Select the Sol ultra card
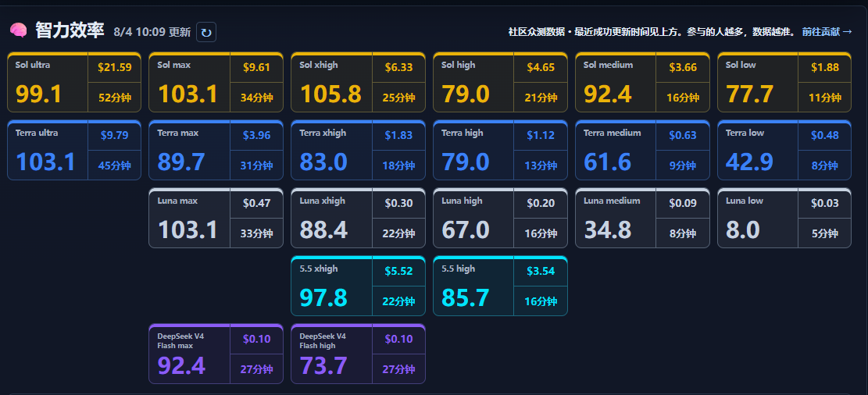Image resolution: width=868 pixels, height=395 pixels. click(74, 83)
